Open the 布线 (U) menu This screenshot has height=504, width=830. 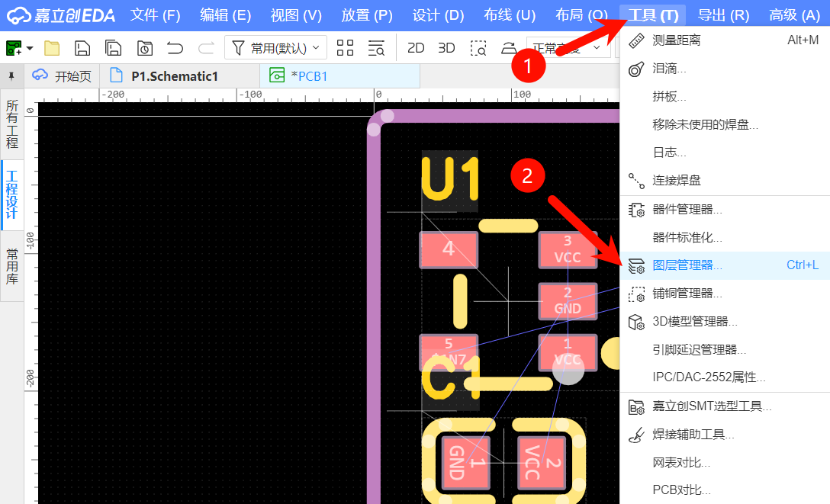(510, 15)
